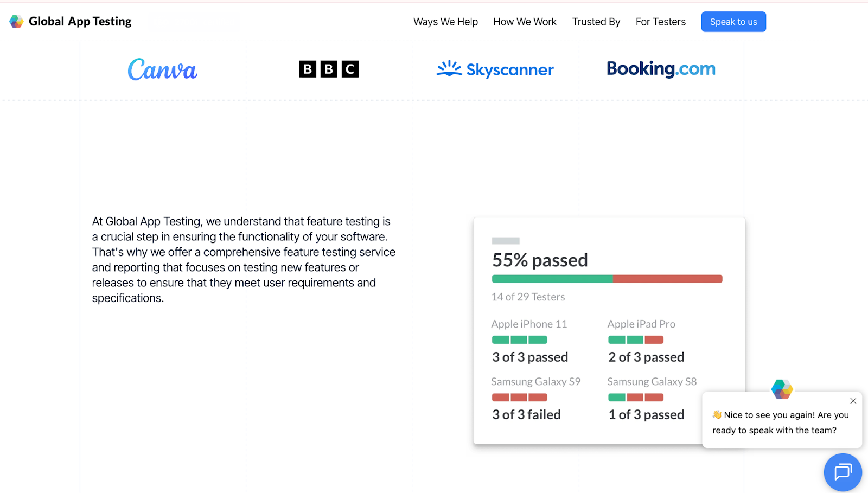Screen dimensions: 868x493
Task: Click the 55% passed progress bar
Action: click(607, 279)
